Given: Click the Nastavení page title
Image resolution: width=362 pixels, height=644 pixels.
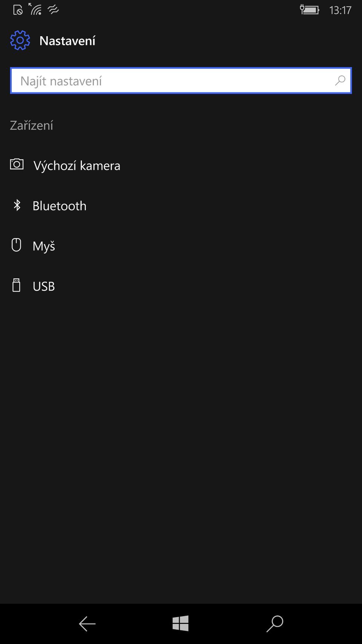Looking at the screenshot, I should point(67,41).
